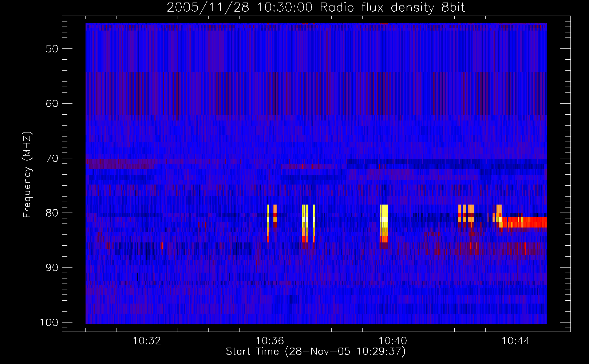Click the plot title '2005/11/28 10:30:00 Radio flux density 8bit'
Image resolution: width=589 pixels, height=364 pixels.
point(316,7)
